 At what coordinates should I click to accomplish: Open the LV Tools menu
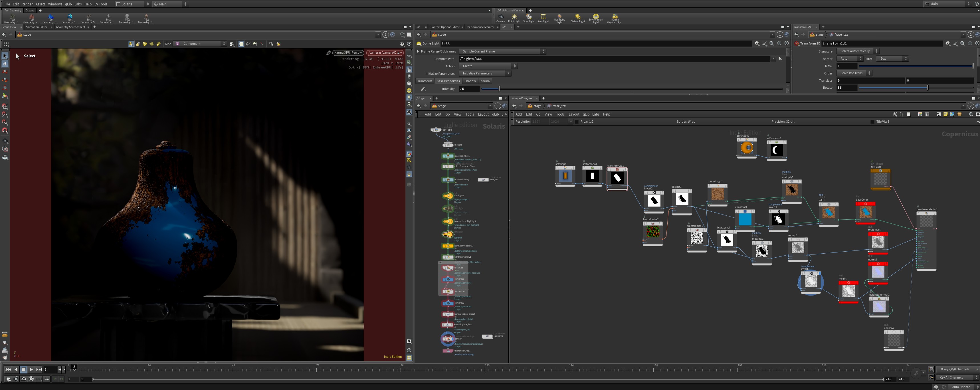tap(101, 4)
